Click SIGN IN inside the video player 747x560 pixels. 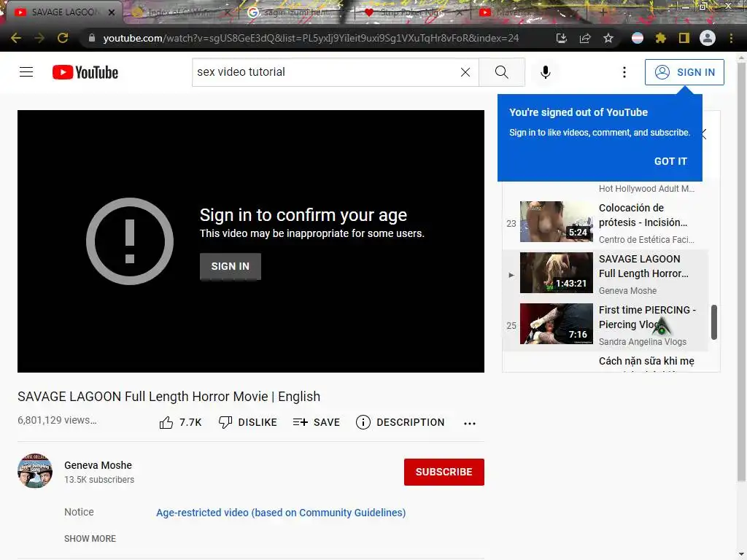(230, 266)
